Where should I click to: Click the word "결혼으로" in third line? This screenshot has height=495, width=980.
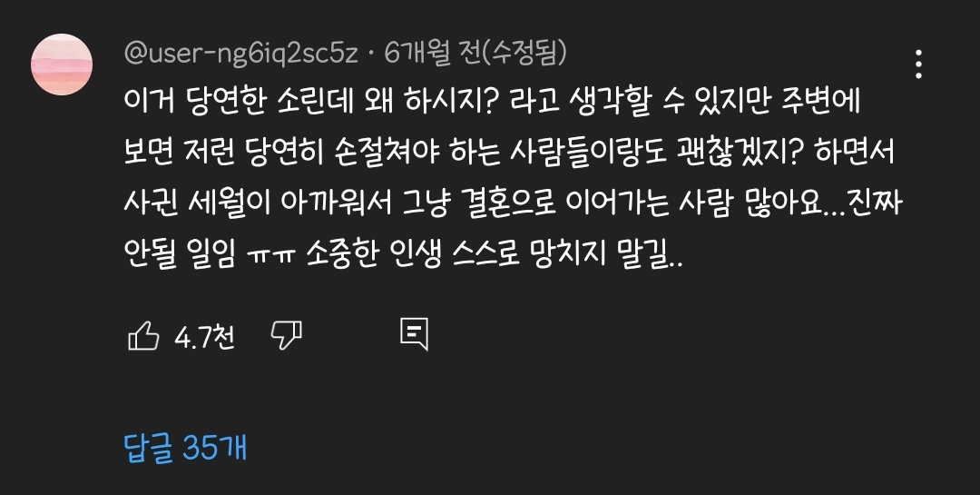coord(508,204)
